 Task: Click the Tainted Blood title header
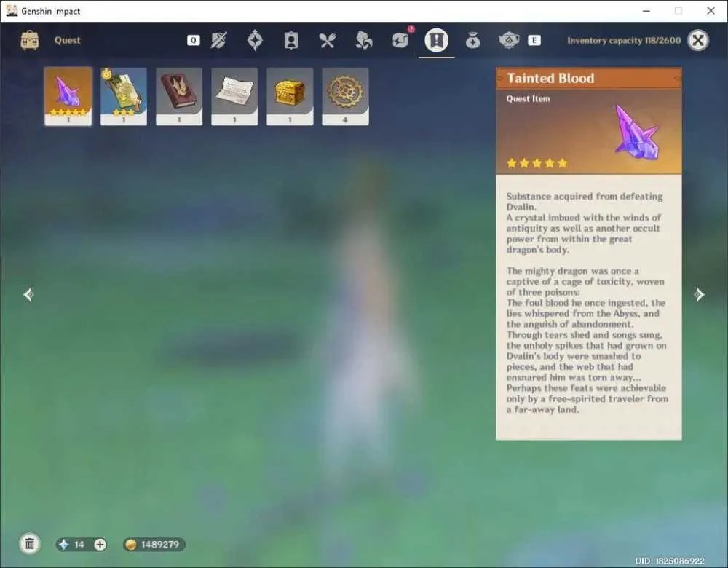click(x=550, y=78)
